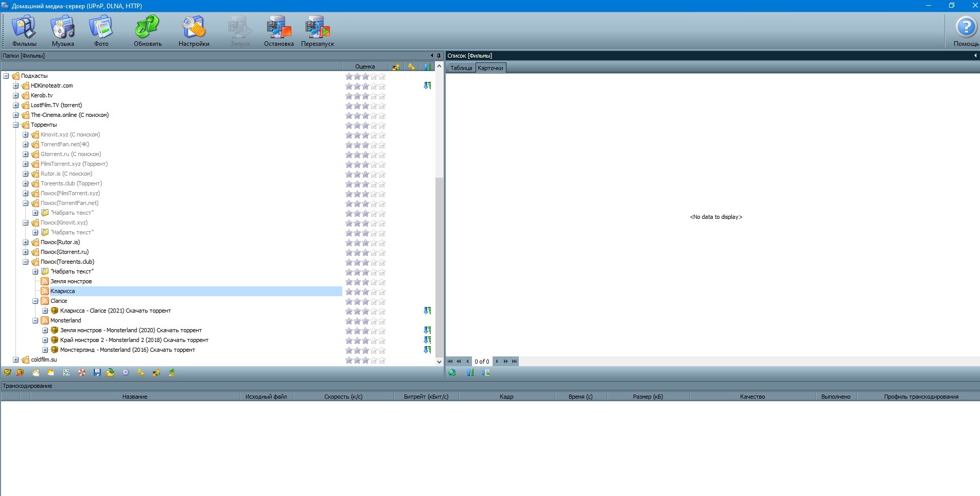Collapse the Торренты folder node
Viewport: 980px width, 496px height.
pos(15,125)
